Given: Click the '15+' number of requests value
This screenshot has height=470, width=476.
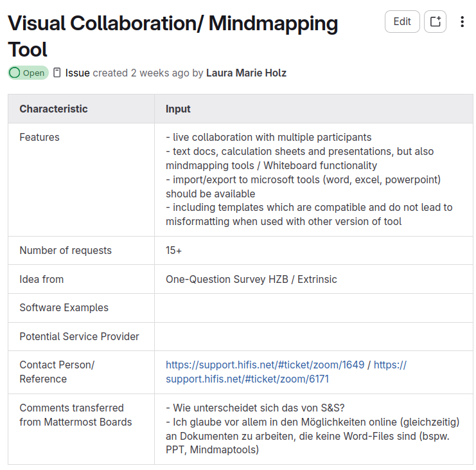Looking at the screenshot, I should (173, 250).
